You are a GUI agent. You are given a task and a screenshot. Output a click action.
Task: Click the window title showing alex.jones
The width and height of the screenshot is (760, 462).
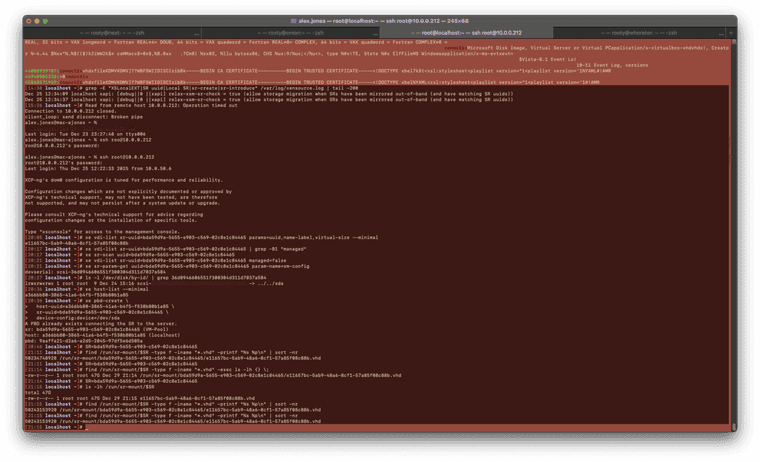pyautogui.click(x=380, y=20)
